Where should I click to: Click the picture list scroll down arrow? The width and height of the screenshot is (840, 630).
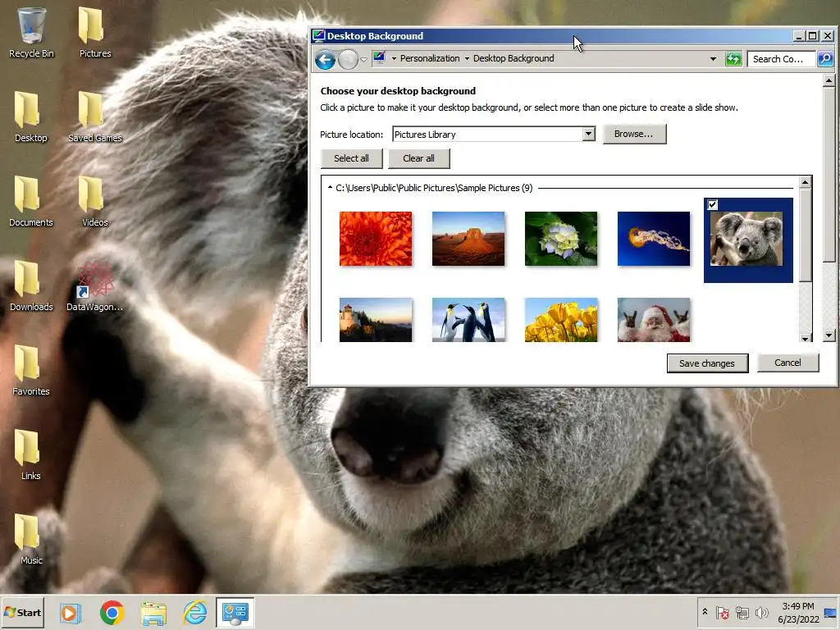[806, 337]
